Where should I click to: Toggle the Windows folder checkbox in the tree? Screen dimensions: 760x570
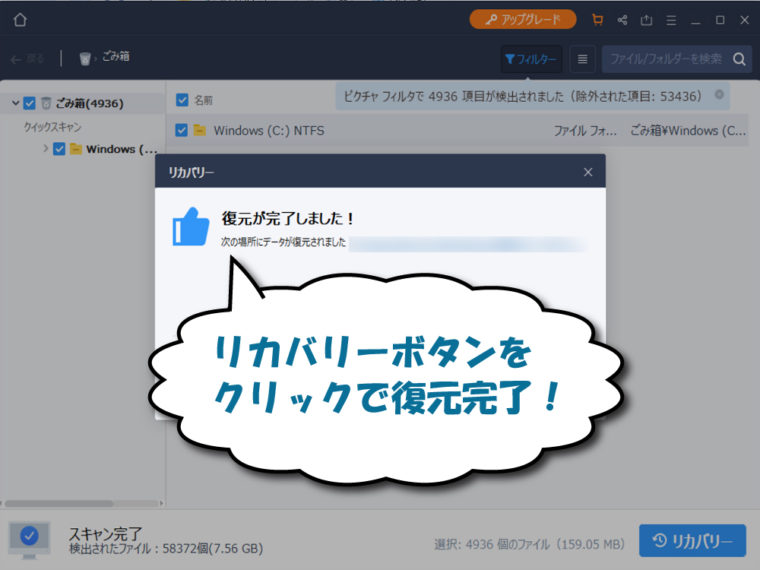tap(59, 149)
